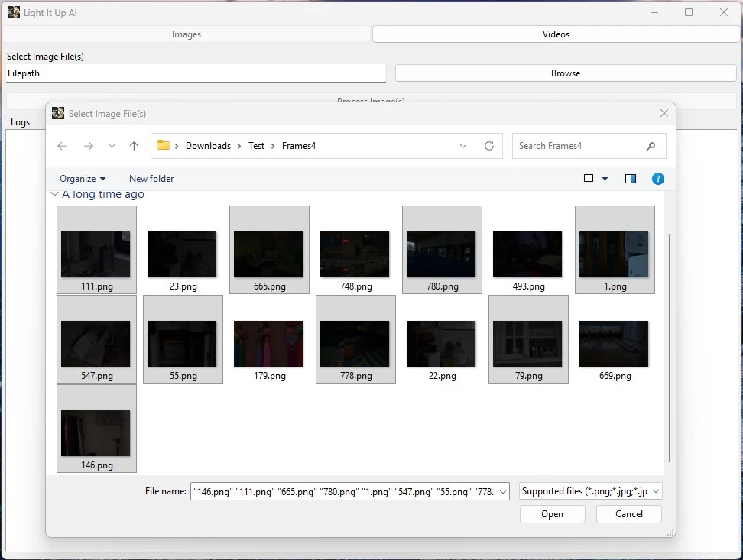The height and width of the screenshot is (560, 743).
Task: Click the Back arrow in file dialog
Action: pyautogui.click(x=62, y=146)
